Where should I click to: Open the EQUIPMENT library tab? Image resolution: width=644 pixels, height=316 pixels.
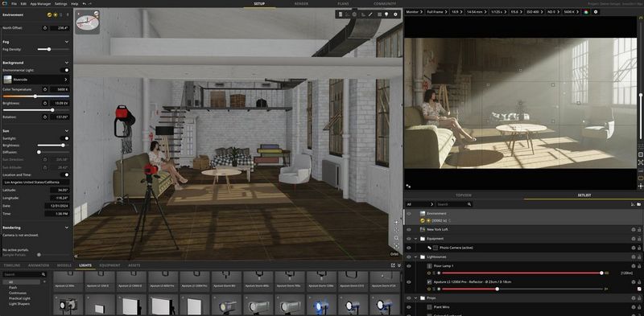110,265
